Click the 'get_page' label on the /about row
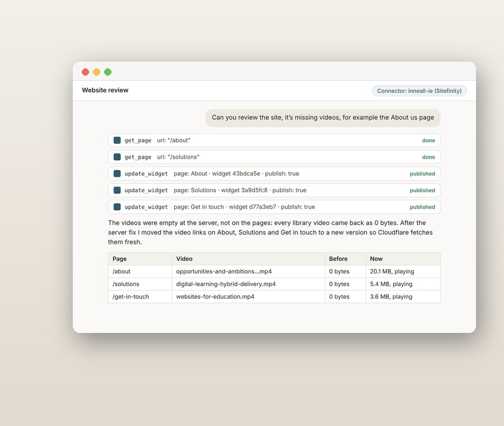504x426 pixels. (x=138, y=140)
